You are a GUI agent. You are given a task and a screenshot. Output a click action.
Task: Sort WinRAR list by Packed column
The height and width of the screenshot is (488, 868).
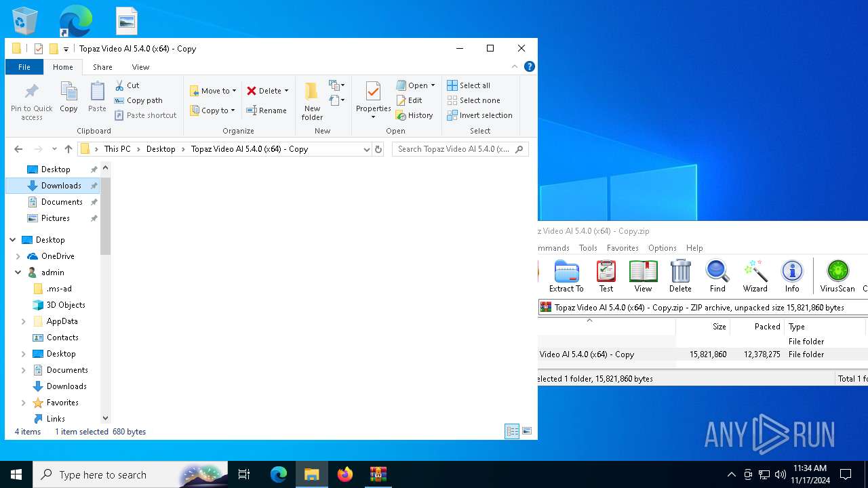757,327
